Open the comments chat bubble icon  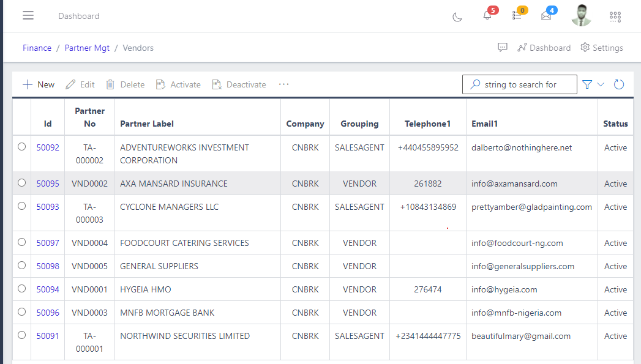(503, 47)
